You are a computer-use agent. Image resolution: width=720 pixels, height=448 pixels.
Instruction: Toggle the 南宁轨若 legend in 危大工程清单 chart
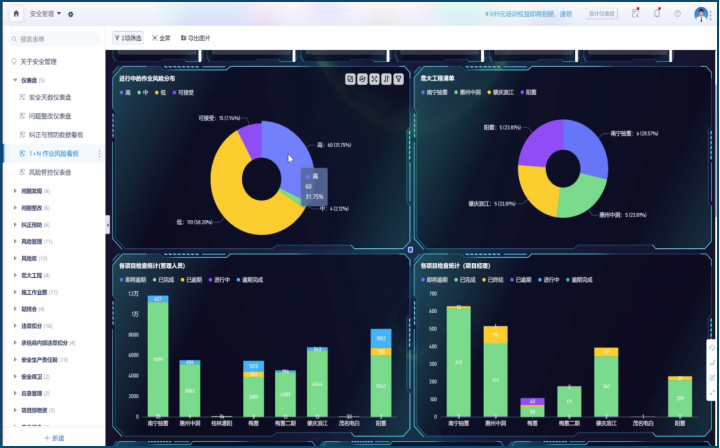pos(440,92)
